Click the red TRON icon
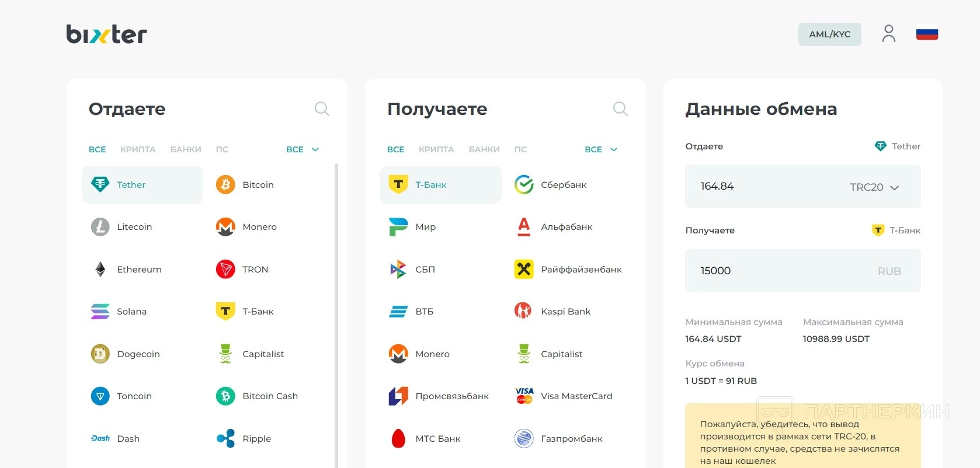Viewport: 980px width, 468px height. [x=225, y=269]
